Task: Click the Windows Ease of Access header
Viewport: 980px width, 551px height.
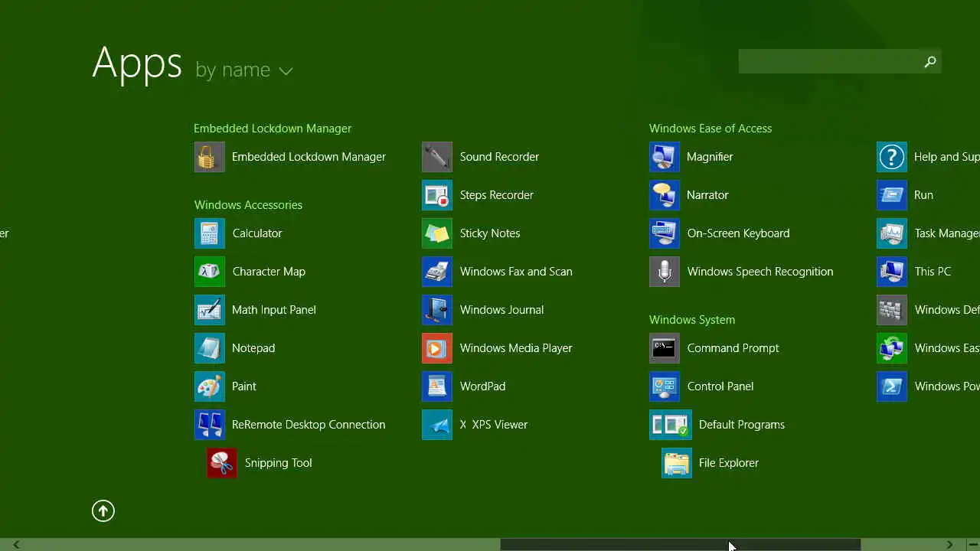Action: 710,129
